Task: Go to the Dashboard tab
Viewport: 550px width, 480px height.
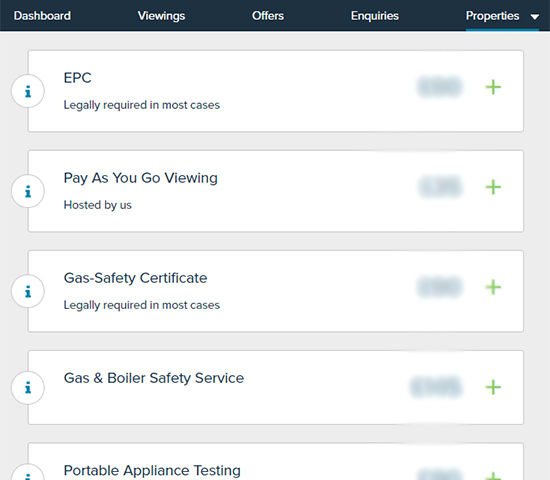Action: click(42, 16)
